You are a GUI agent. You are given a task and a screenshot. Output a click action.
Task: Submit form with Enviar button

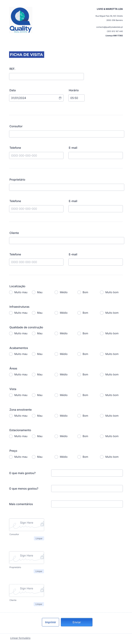[x=77, y=622]
